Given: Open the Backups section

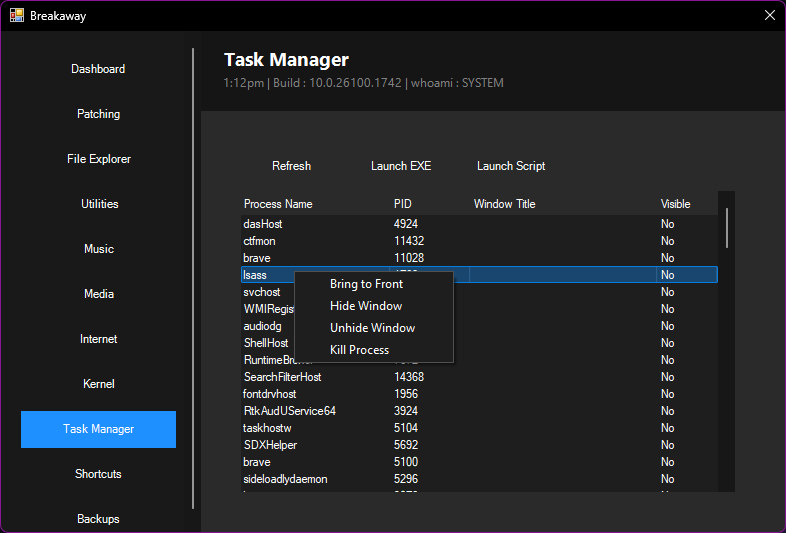Looking at the screenshot, I should (98, 519).
